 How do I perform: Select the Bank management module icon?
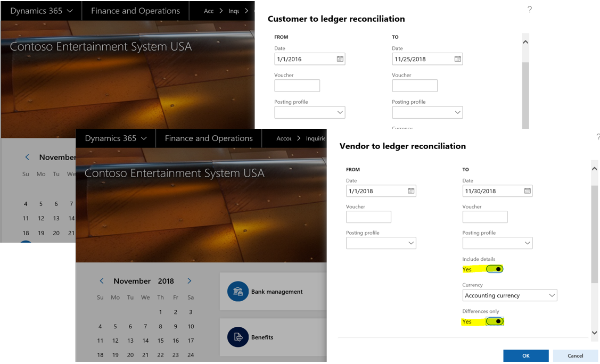coord(237,292)
